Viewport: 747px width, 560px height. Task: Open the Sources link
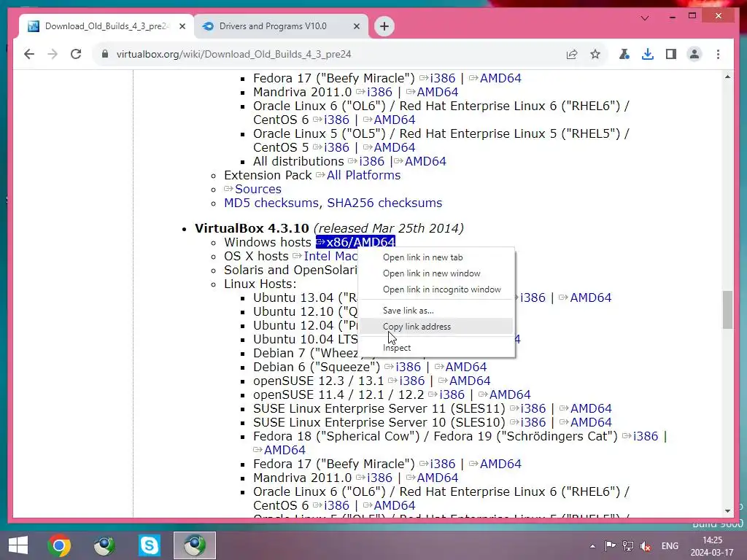(258, 189)
